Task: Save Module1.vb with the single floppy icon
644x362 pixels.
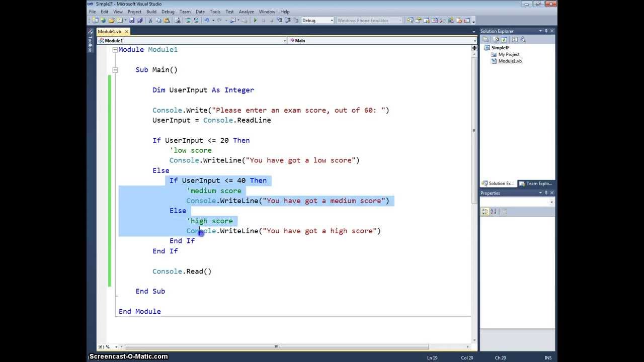Action: pos(131,21)
